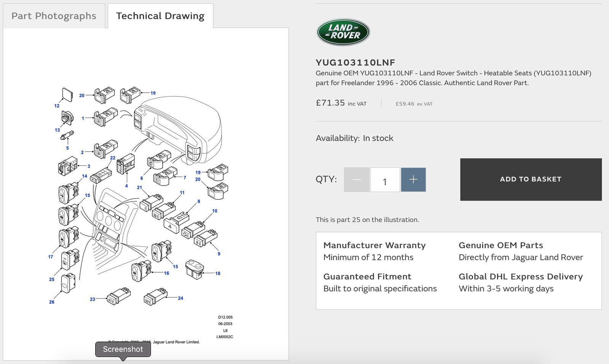Click 'Built to original specifications' text

pyautogui.click(x=380, y=289)
